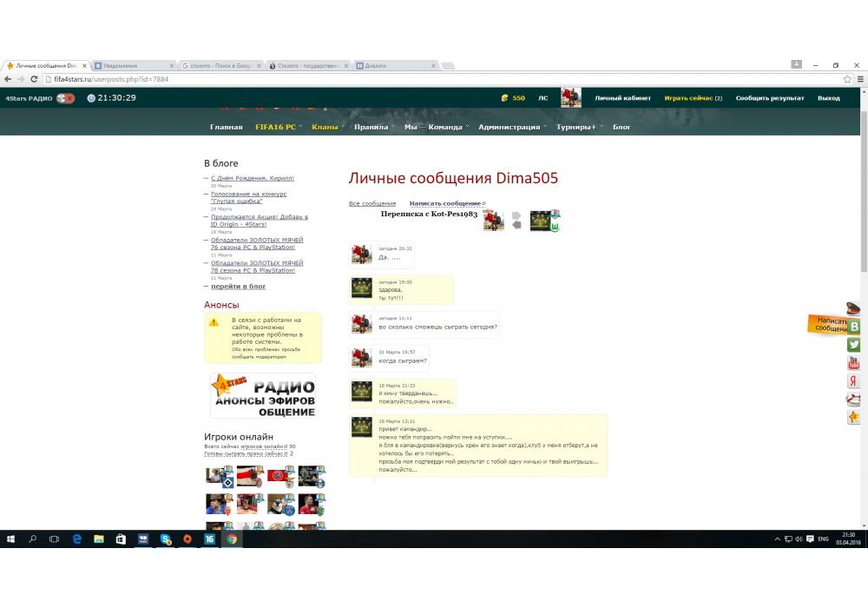The height and width of the screenshot is (608, 868).
Task: Open Голосование на конкурс "Глупая ошибка" post
Action: point(248,197)
